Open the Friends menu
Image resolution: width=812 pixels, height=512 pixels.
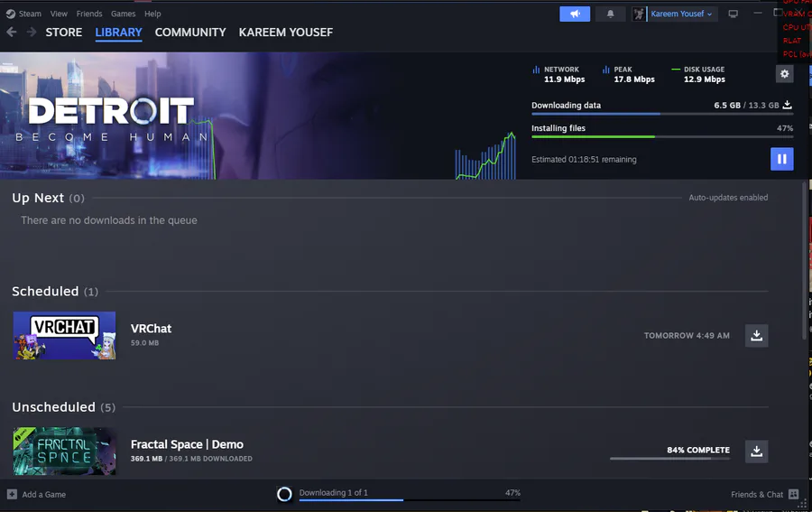(x=89, y=14)
